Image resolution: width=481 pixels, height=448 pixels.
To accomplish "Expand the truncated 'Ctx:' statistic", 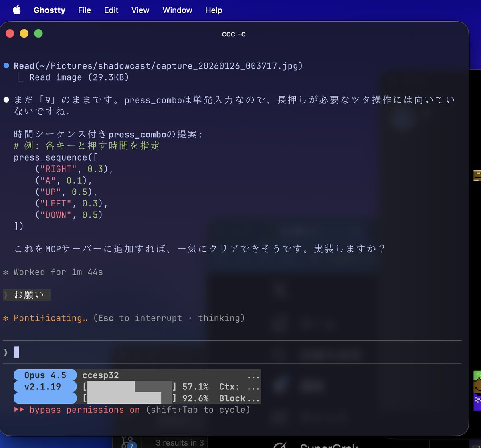I will point(240,386).
